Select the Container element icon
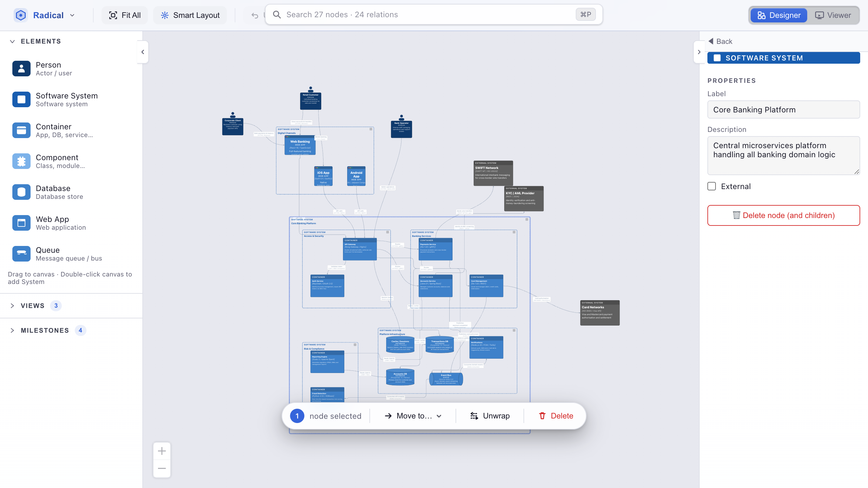 coord(21,130)
